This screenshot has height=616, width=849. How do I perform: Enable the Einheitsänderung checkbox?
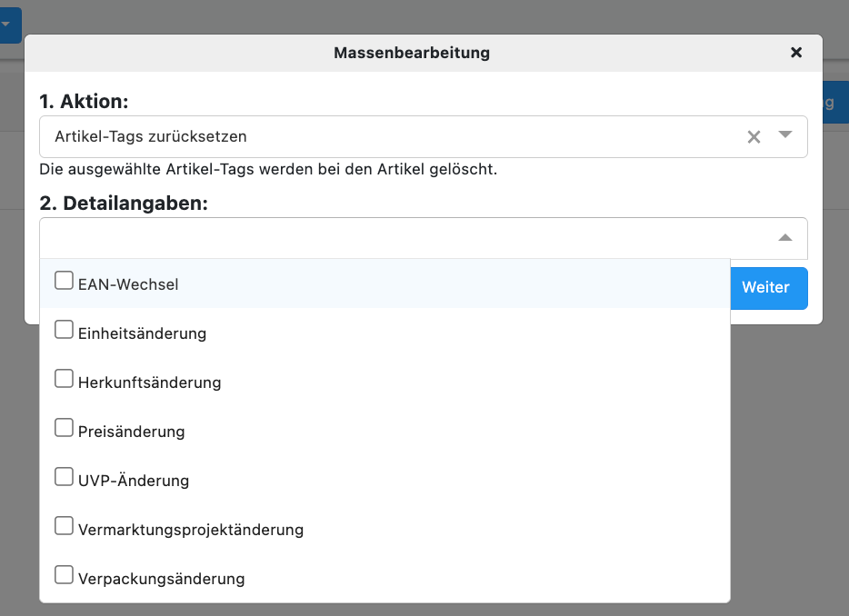(x=64, y=331)
